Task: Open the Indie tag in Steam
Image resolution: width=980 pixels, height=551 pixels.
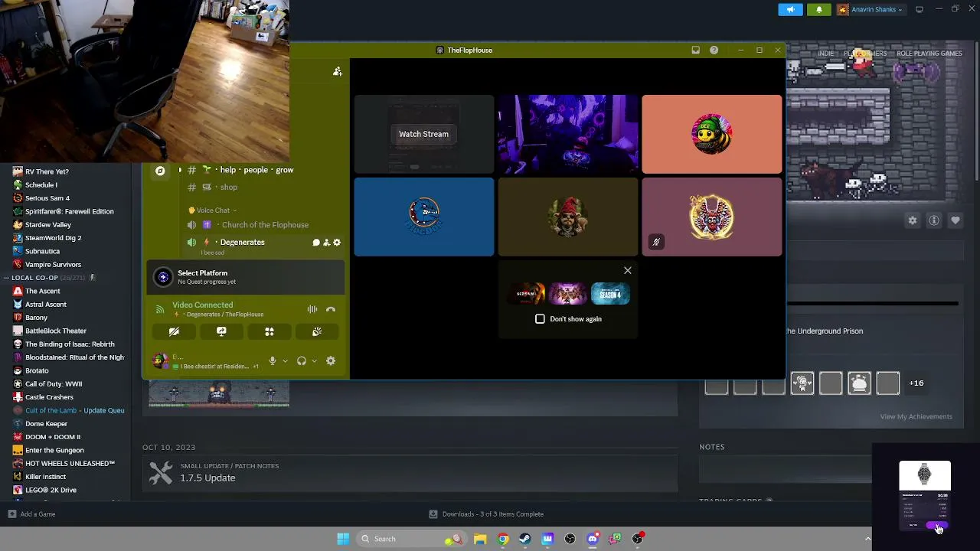Action: (825, 54)
